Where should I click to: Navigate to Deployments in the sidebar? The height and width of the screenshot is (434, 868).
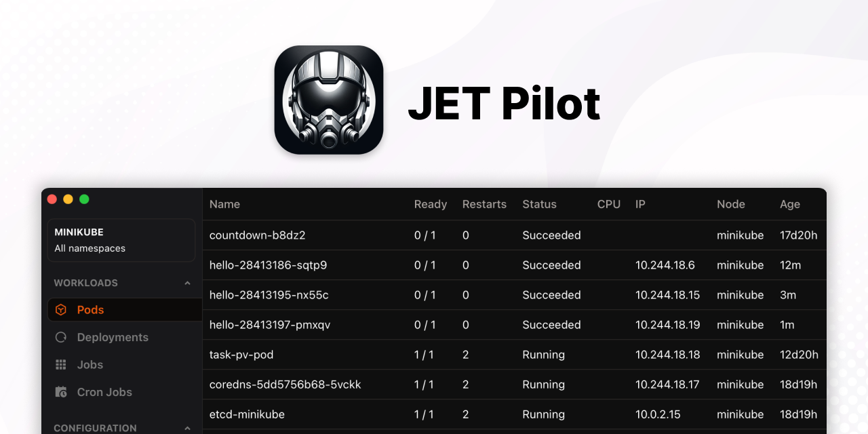click(114, 337)
